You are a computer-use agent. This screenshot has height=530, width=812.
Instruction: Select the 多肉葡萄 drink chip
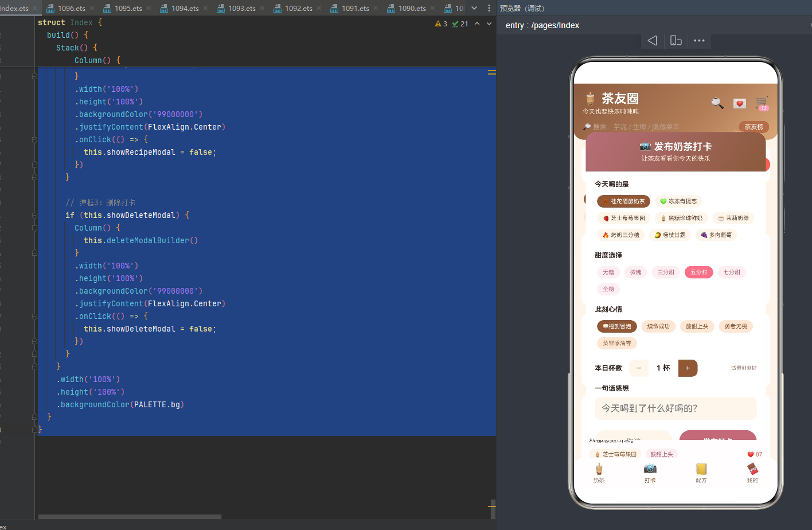pos(716,235)
